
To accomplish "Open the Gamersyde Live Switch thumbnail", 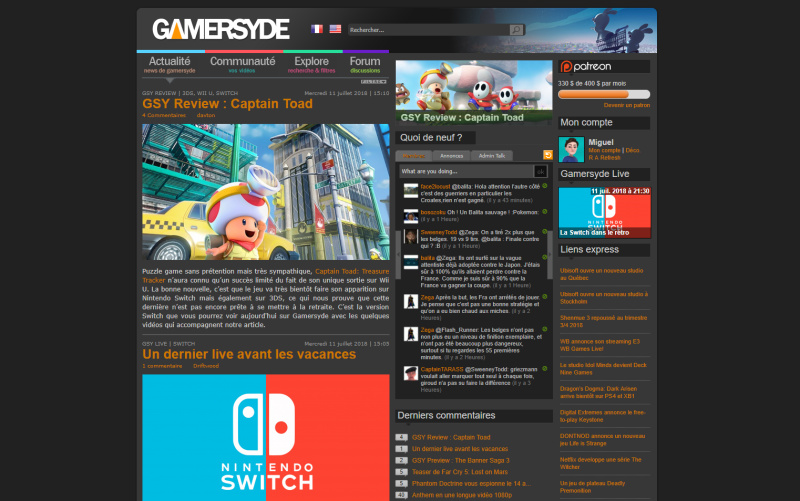I will coord(605,212).
